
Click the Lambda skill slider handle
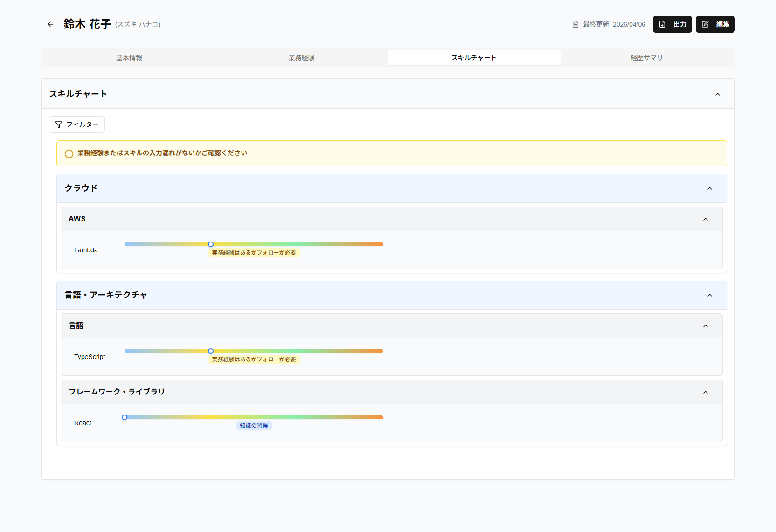point(211,244)
